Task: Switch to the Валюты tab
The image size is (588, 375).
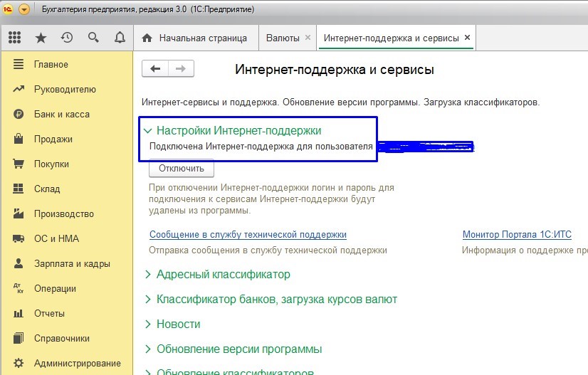Action: 282,38
